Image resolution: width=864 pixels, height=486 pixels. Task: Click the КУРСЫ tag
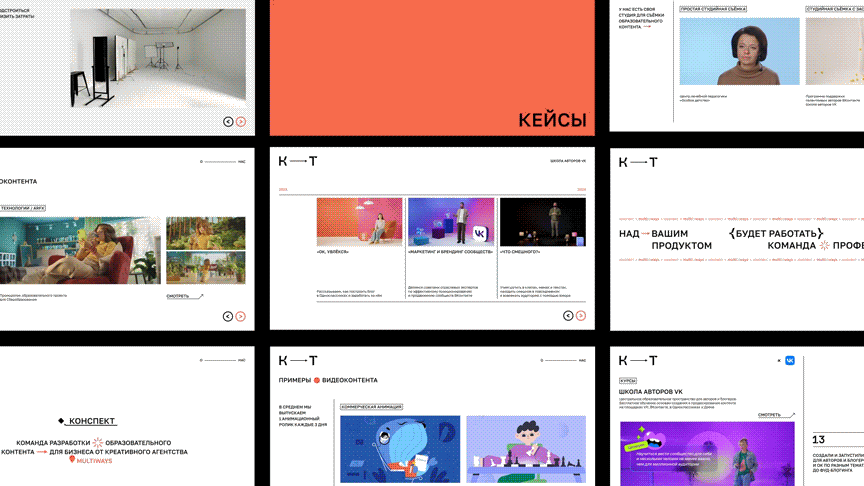tap(628, 381)
